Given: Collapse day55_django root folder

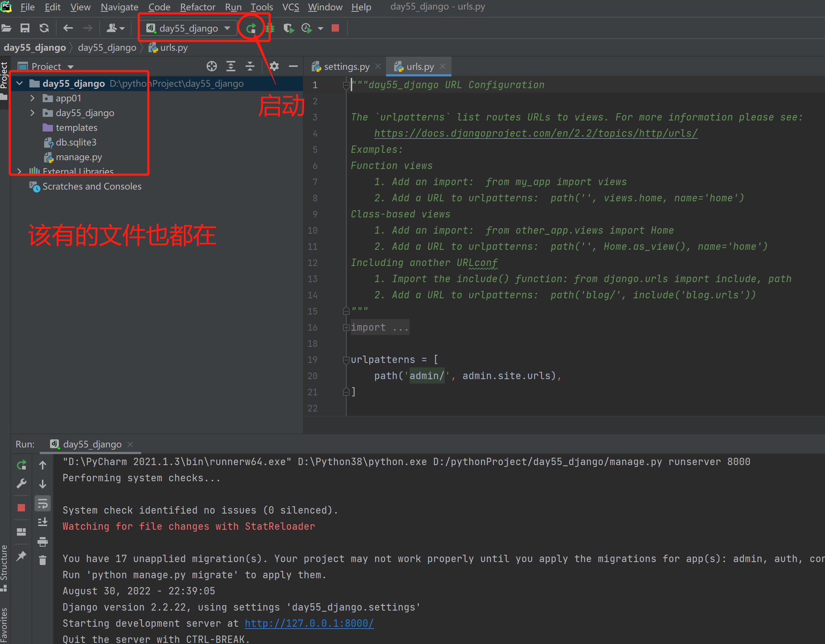Looking at the screenshot, I should 19,83.
